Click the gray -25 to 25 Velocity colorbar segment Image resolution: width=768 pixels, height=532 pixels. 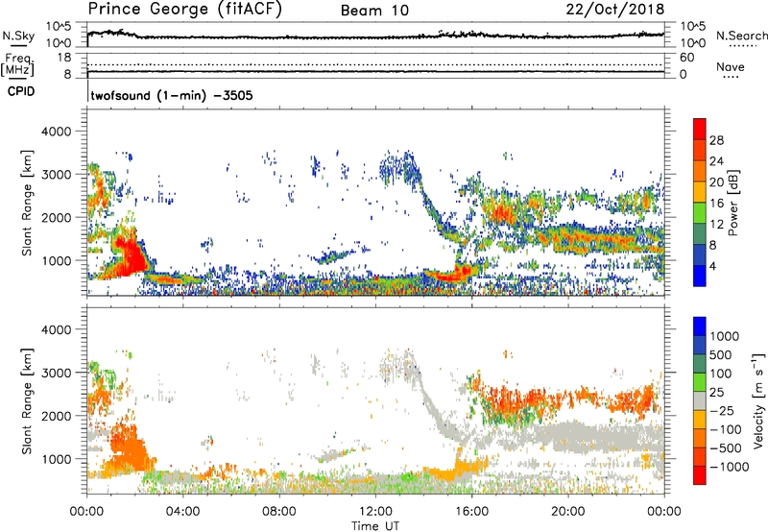click(x=700, y=400)
